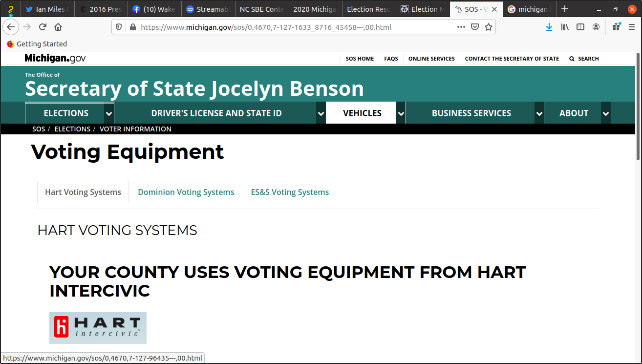Viewport: 642px width, 364px height.
Task: Save page to Pocket icon
Action: [475, 27]
